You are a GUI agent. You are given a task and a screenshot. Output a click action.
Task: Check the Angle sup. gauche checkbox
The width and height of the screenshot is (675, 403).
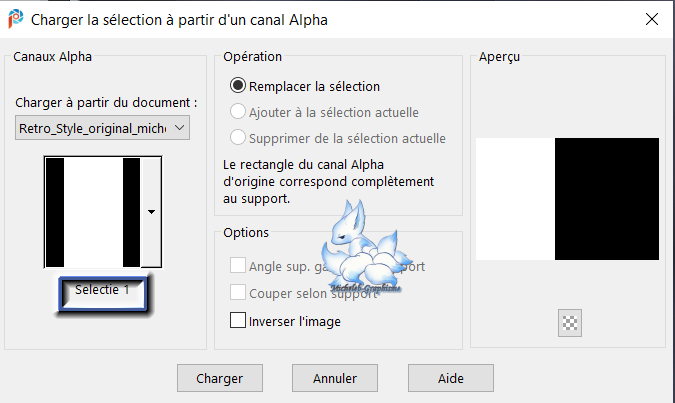point(238,266)
